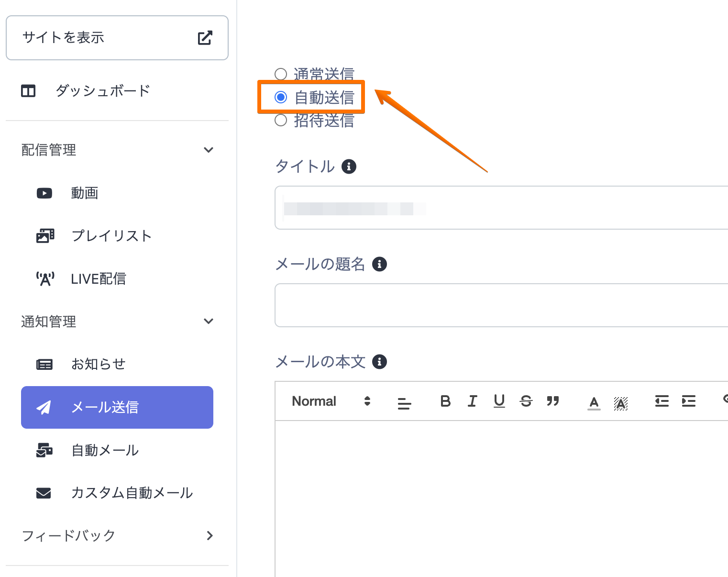Apply underline formatting
728x577 pixels.
click(499, 401)
